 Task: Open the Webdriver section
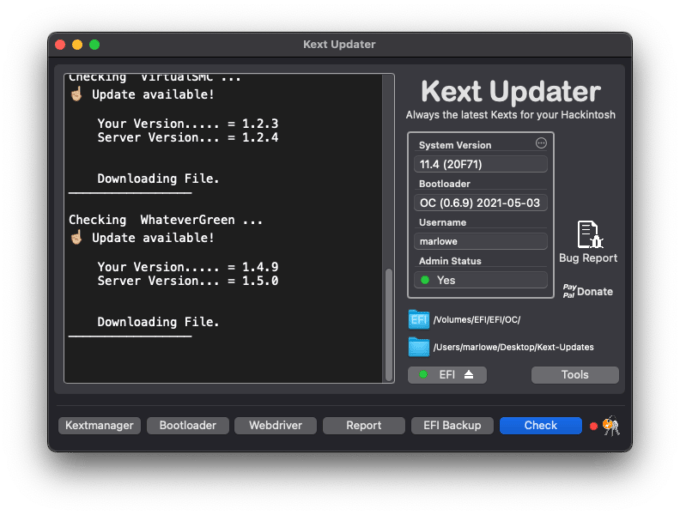(275, 426)
